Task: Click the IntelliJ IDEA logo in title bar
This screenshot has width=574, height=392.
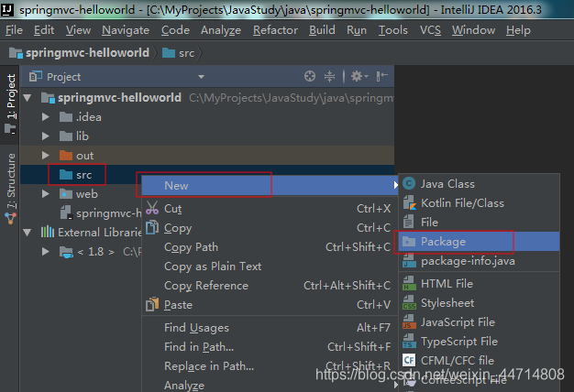Action: (7, 9)
